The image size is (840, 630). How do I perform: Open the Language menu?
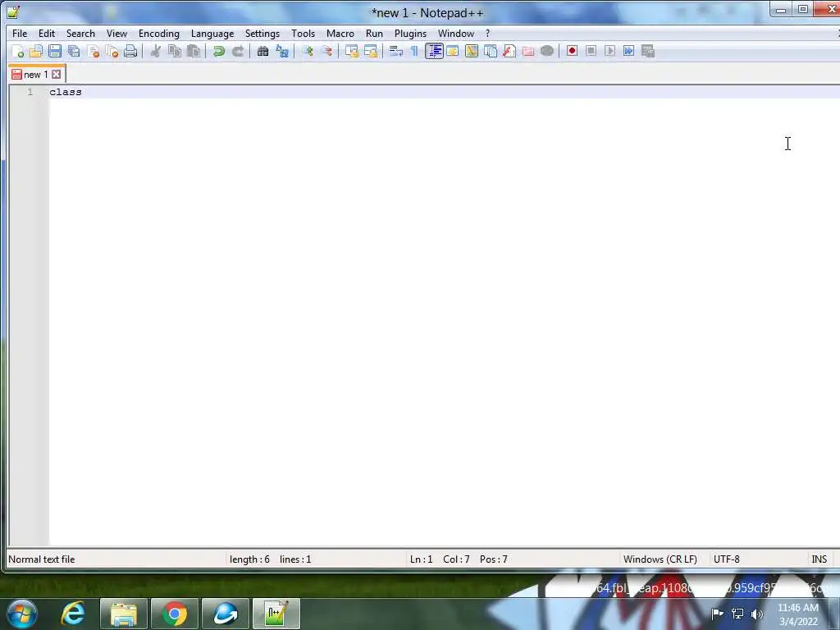(x=212, y=33)
